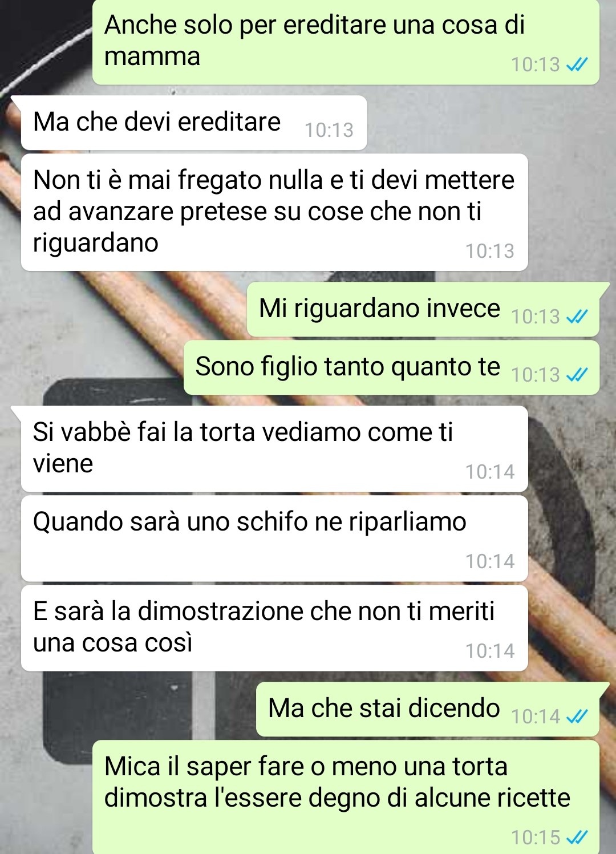
Task: Tap blue ticks on 'Mica il saper fare' message
Action: point(577,837)
